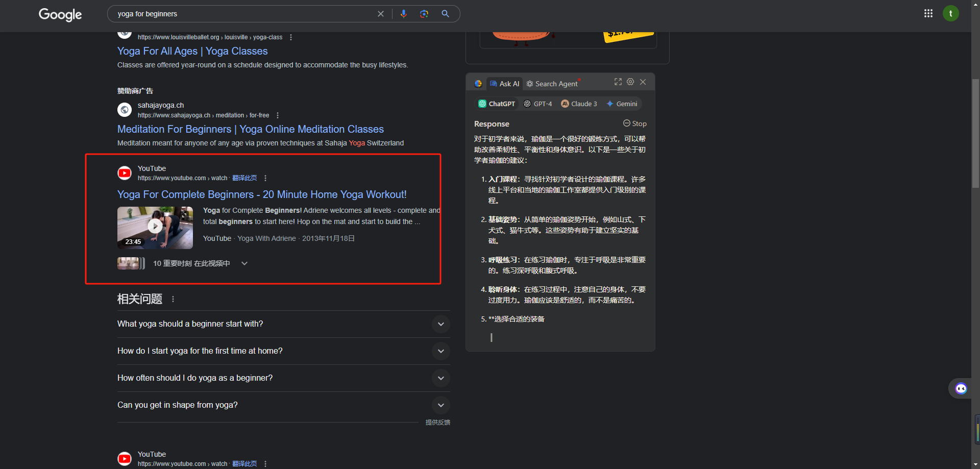The image size is (980, 469).
Task: Select the GPT-4 model
Action: coord(538,104)
